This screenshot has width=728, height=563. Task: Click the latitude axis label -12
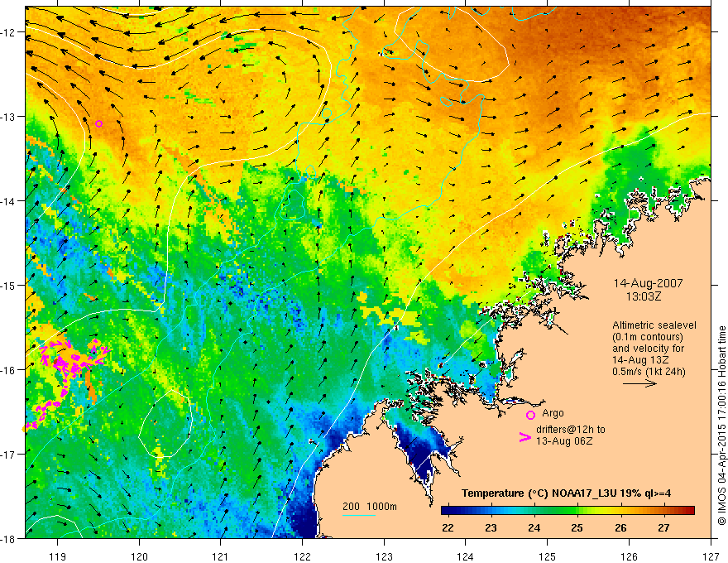(x=8, y=32)
